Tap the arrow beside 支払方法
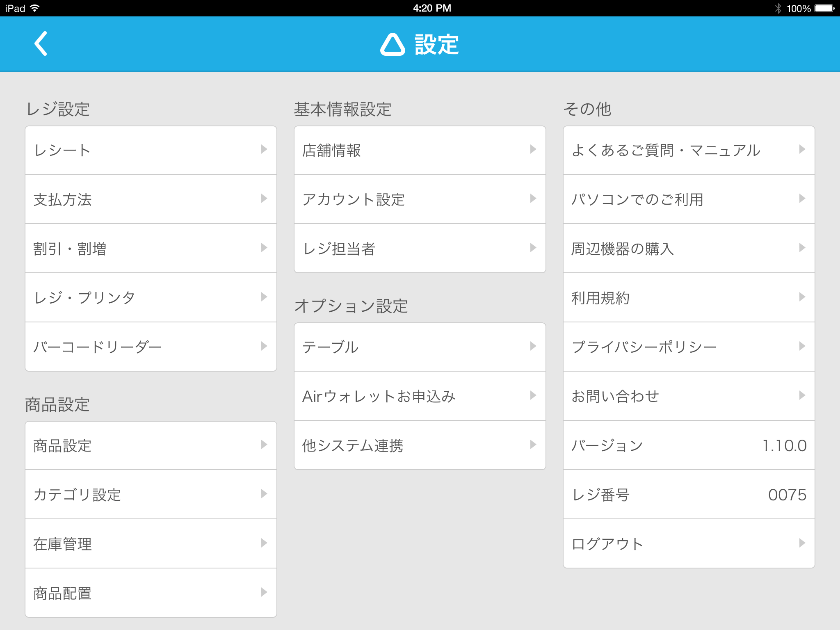 tap(264, 199)
